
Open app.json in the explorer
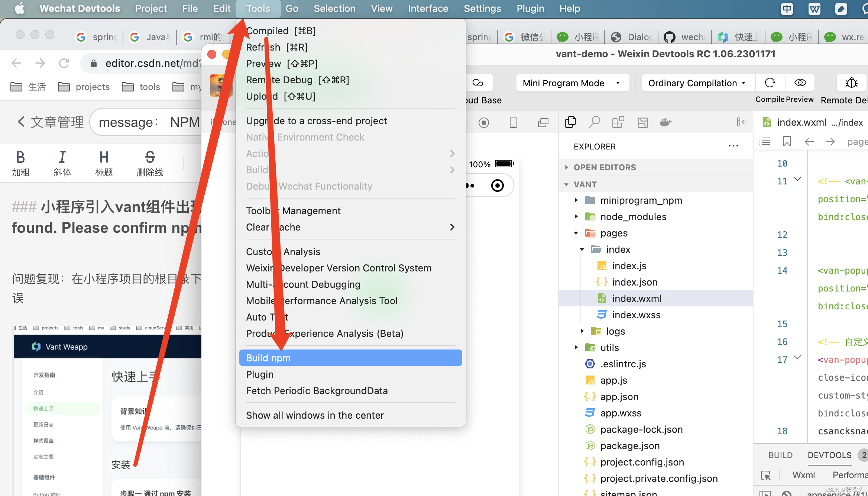(619, 397)
